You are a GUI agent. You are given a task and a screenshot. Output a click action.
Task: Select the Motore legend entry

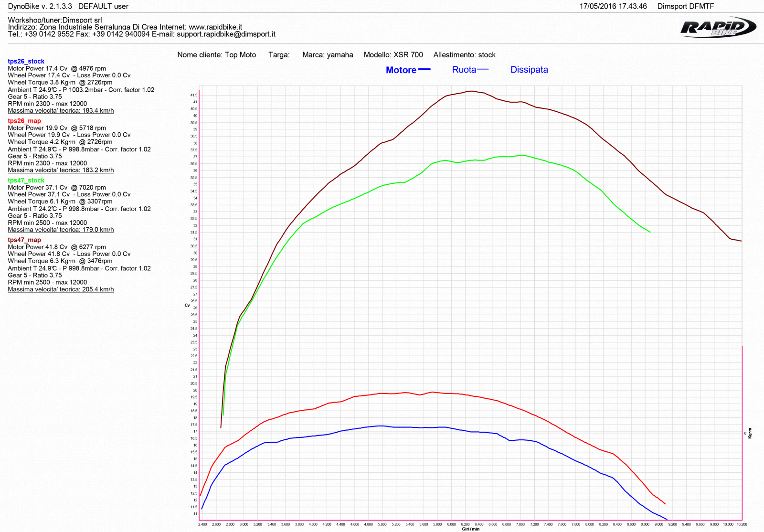click(x=401, y=70)
